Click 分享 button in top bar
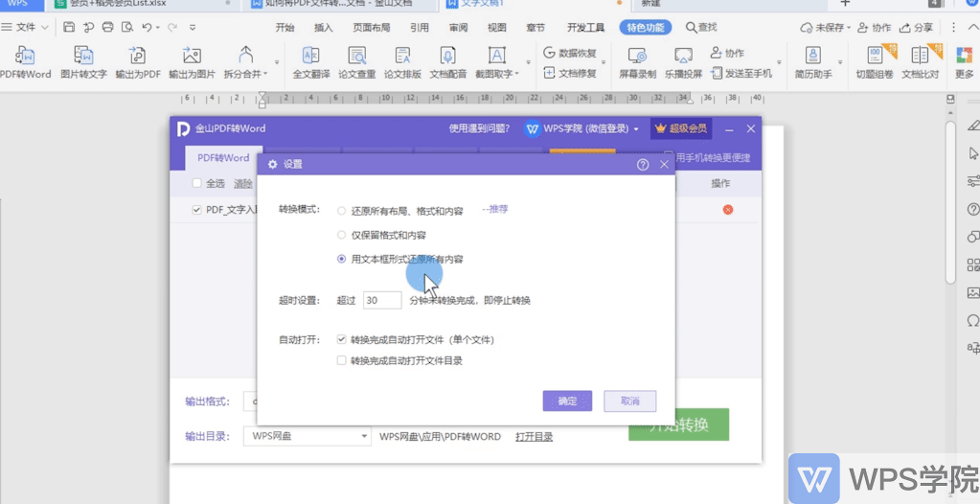The height and width of the screenshot is (504, 980). pyautogui.click(x=916, y=28)
